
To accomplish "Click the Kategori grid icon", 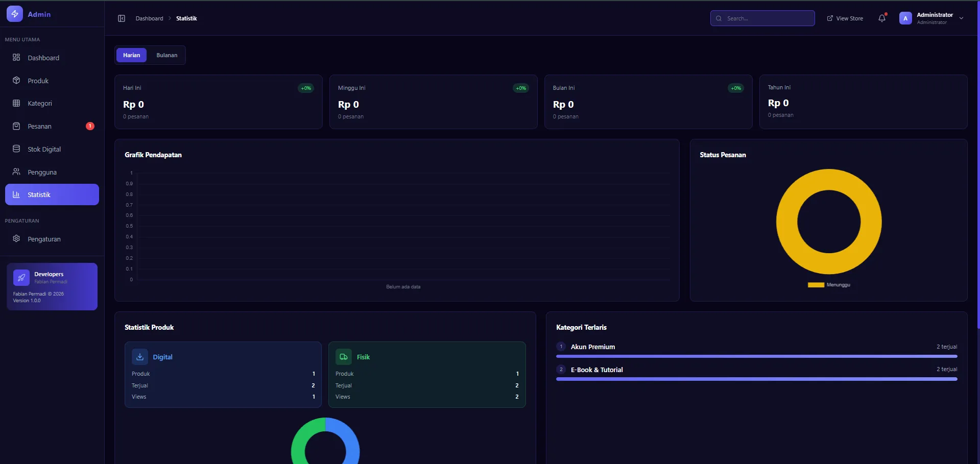I will 16,103.
